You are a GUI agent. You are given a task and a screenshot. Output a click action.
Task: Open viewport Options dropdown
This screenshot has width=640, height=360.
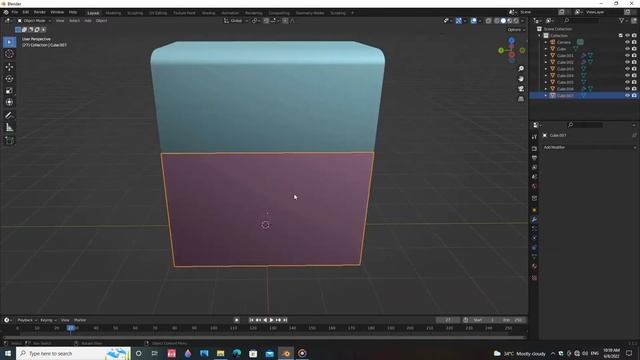(516, 30)
